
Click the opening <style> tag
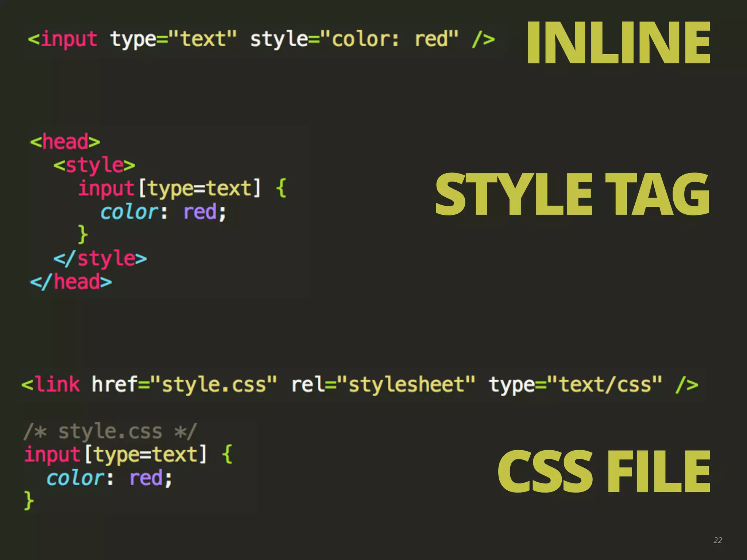pyautogui.click(x=94, y=165)
